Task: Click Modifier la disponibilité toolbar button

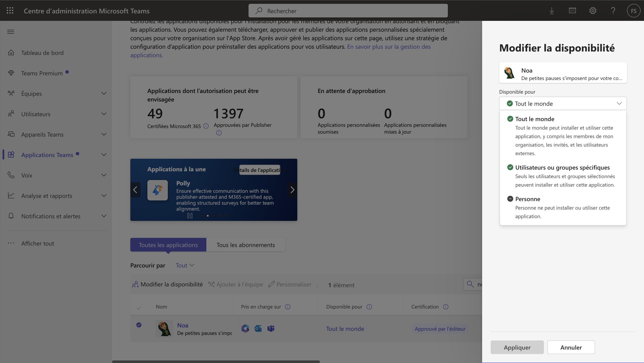Action: coord(167,284)
